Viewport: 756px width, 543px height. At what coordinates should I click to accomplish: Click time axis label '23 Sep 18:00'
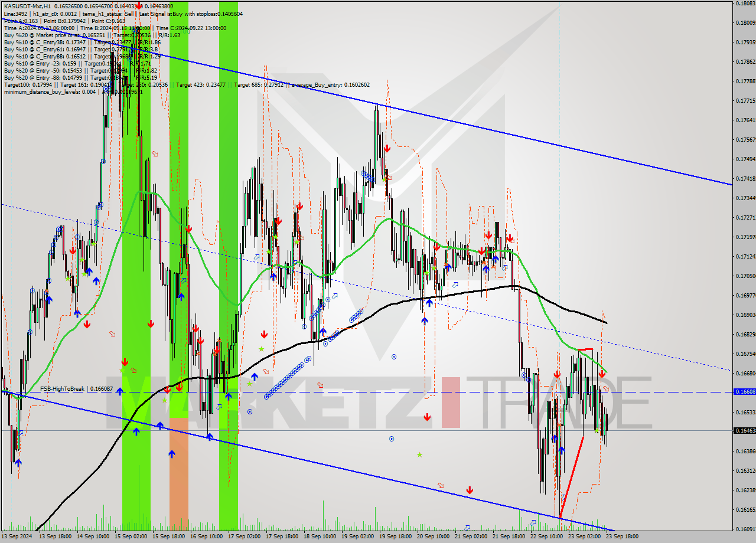pos(623,537)
